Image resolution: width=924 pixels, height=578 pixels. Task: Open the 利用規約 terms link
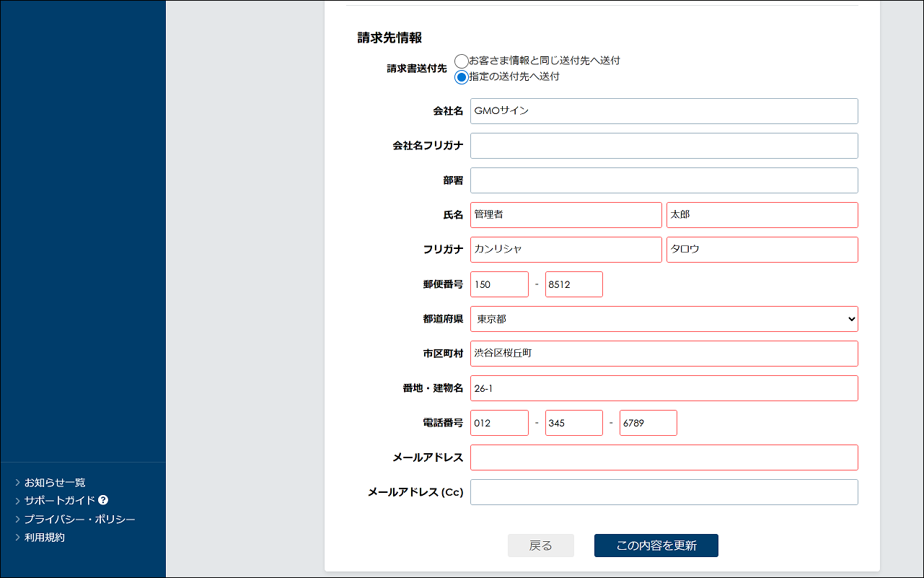(x=45, y=538)
